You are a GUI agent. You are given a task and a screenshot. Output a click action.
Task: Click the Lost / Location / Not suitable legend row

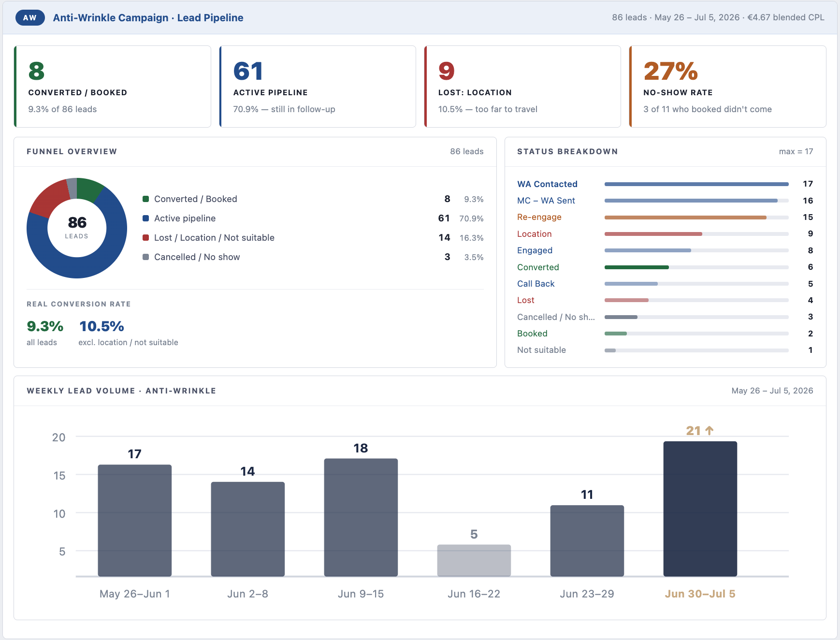[313, 238]
